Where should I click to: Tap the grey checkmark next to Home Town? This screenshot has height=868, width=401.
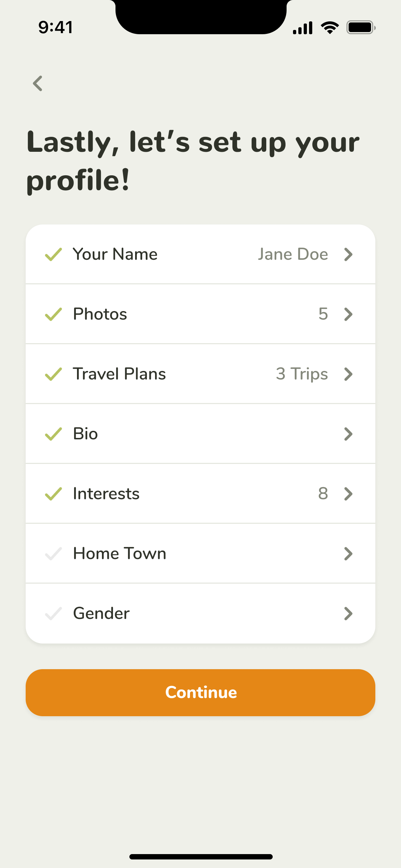[53, 554]
